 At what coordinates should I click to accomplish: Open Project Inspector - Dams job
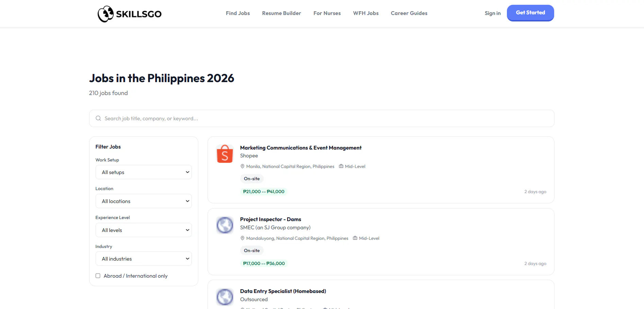click(270, 219)
